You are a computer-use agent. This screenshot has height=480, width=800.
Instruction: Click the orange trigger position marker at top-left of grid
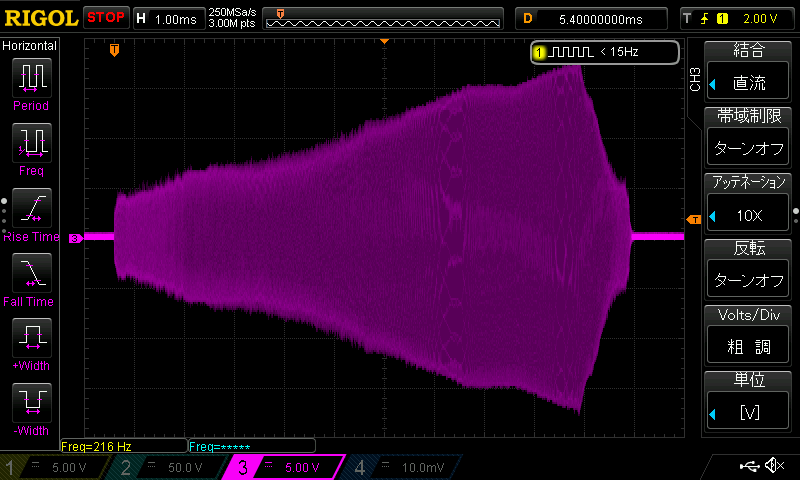coord(114,50)
